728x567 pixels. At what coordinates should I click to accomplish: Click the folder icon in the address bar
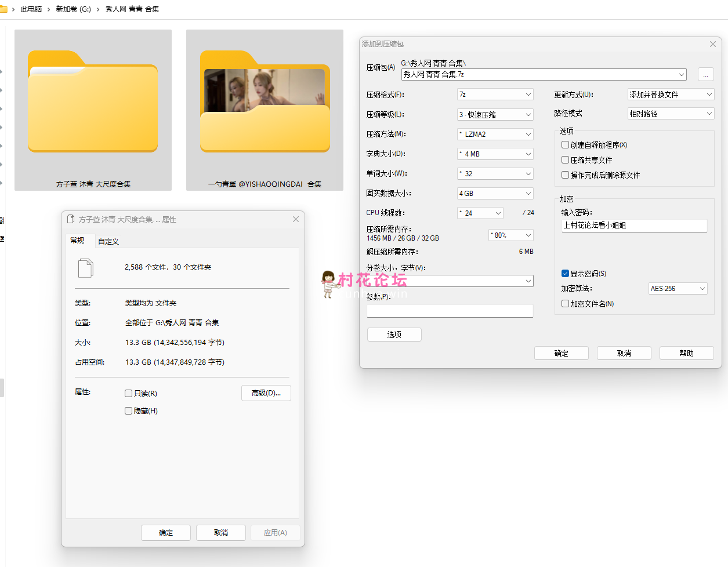(3, 9)
